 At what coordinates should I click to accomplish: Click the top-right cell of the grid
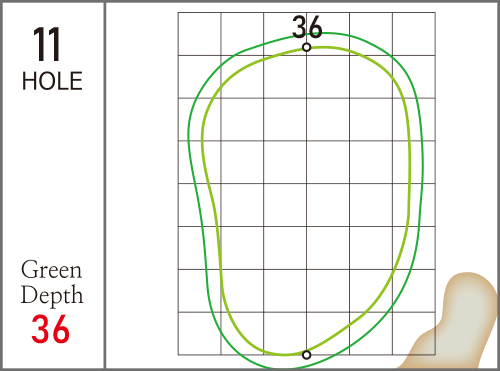[x=414, y=34]
